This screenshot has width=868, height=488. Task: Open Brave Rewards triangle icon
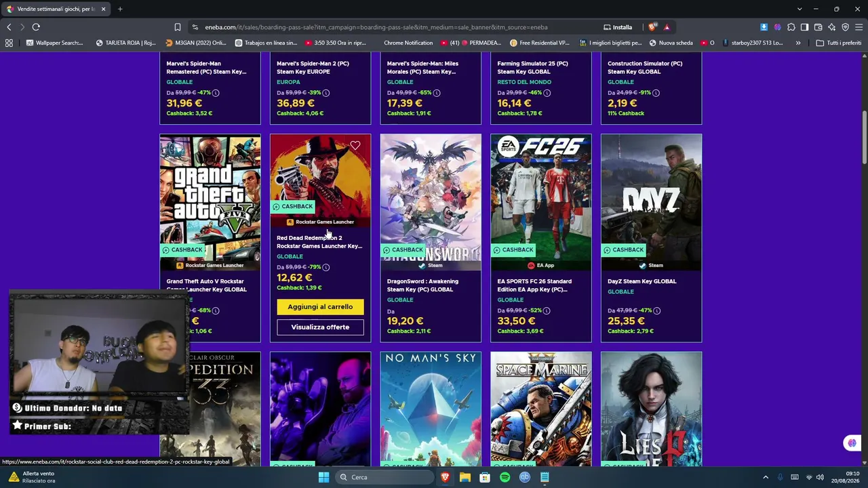pyautogui.click(x=667, y=27)
